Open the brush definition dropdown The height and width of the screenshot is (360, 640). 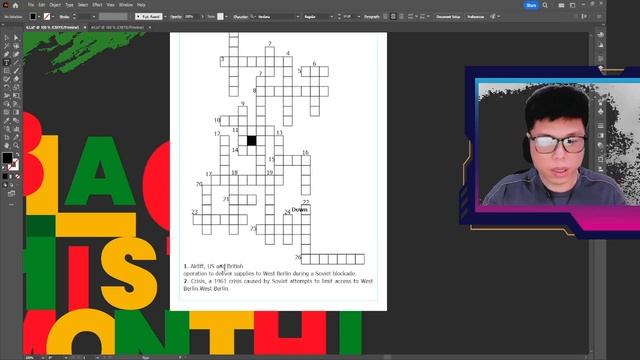(165, 17)
